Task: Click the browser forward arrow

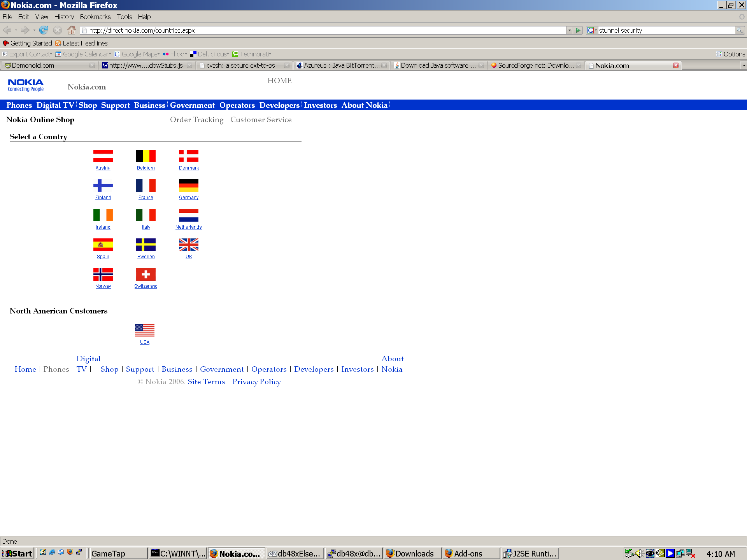Action: pyautogui.click(x=25, y=30)
